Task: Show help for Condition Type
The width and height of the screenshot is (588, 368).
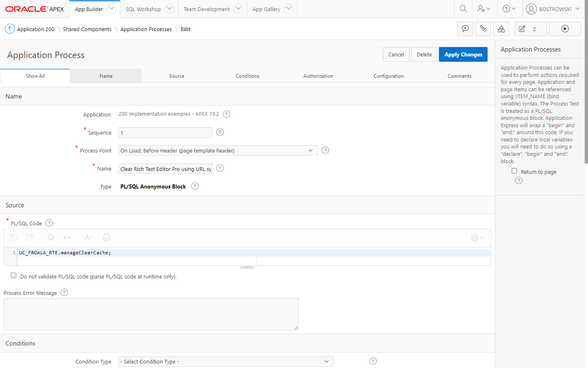Action: tap(373, 361)
